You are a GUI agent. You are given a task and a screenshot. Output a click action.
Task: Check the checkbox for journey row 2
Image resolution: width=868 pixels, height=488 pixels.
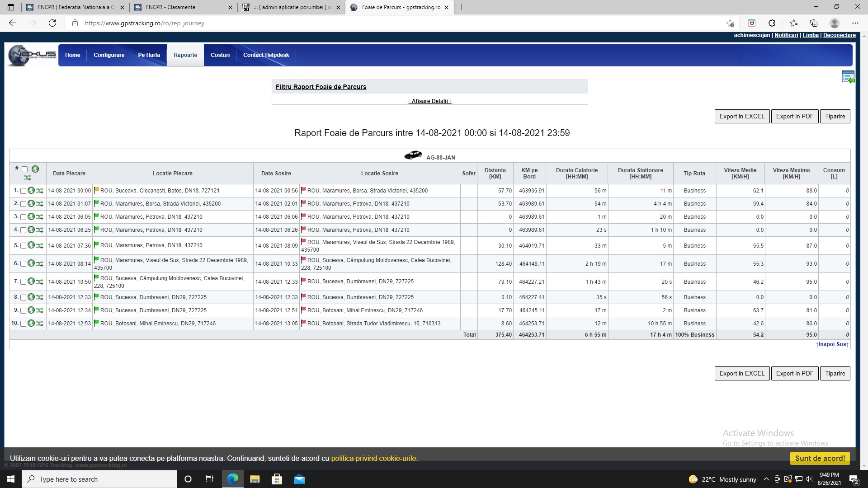pyautogui.click(x=23, y=204)
